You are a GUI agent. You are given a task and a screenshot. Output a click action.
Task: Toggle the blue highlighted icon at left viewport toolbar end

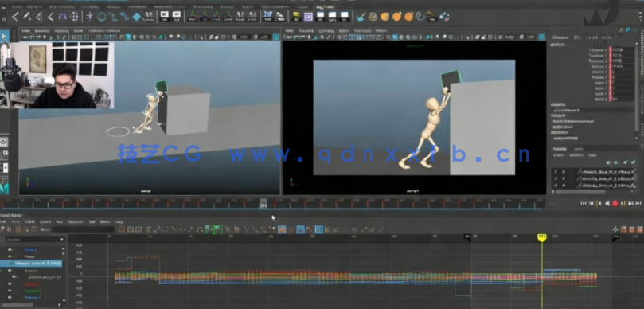click(275, 37)
